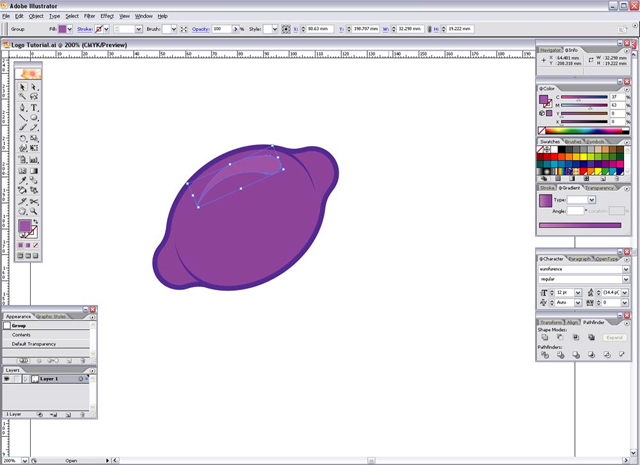Set toolbox paint mode to None
This screenshot has height=465, width=640.
pyautogui.click(x=36, y=245)
